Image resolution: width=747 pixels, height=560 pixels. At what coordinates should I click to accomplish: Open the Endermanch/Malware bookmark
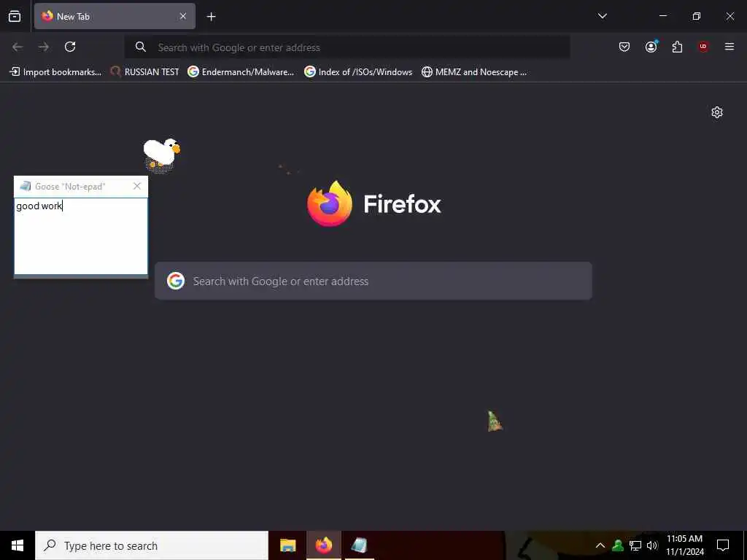pos(241,72)
